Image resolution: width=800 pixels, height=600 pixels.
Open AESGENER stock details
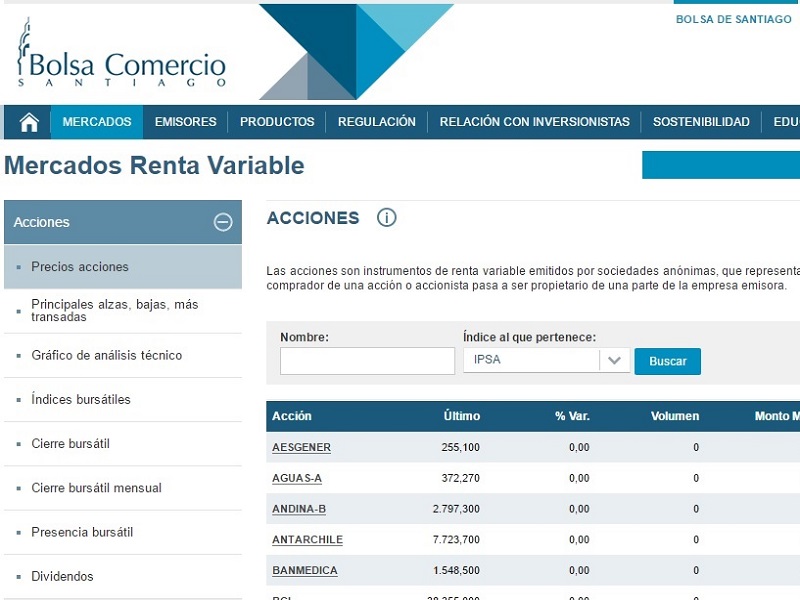click(x=301, y=447)
